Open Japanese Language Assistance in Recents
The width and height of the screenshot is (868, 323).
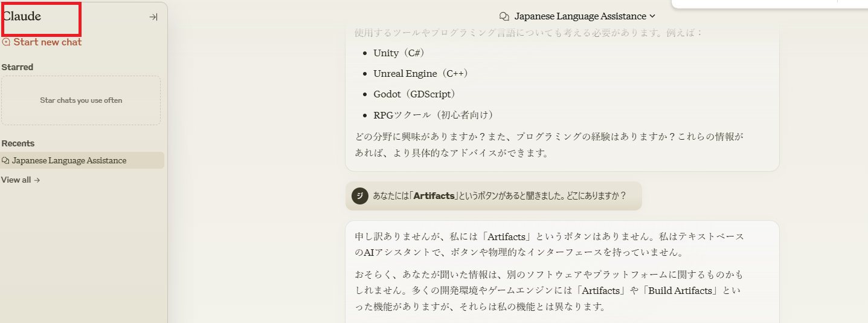point(82,160)
